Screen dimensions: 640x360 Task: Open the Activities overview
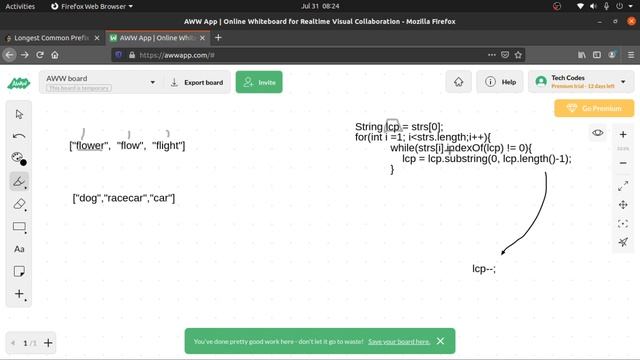(20, 6)
